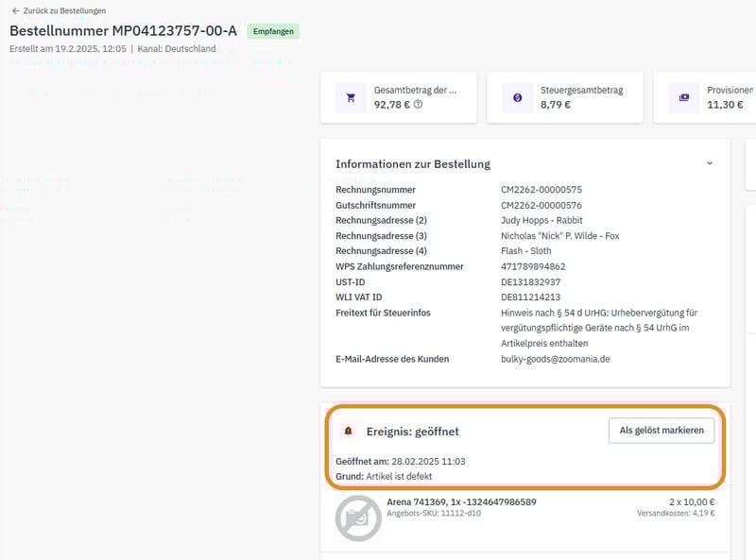
Task: Click the missing-image placeholder for the Arena product
Action: pyautogui.click(x=358, y=518)
